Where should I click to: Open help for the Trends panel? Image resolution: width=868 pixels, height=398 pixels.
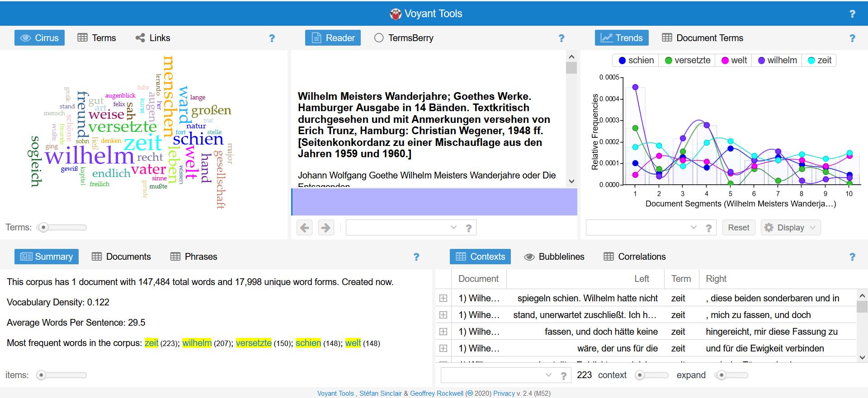[x=852, y=38]
